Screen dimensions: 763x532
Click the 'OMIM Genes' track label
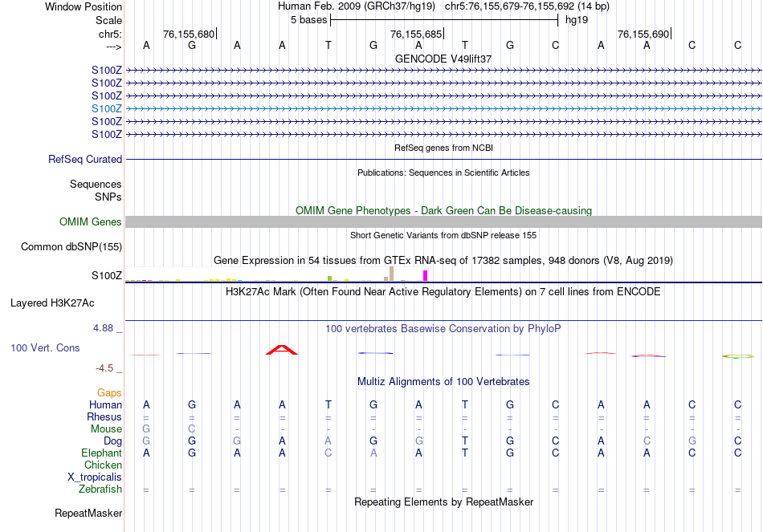[91, 221]
